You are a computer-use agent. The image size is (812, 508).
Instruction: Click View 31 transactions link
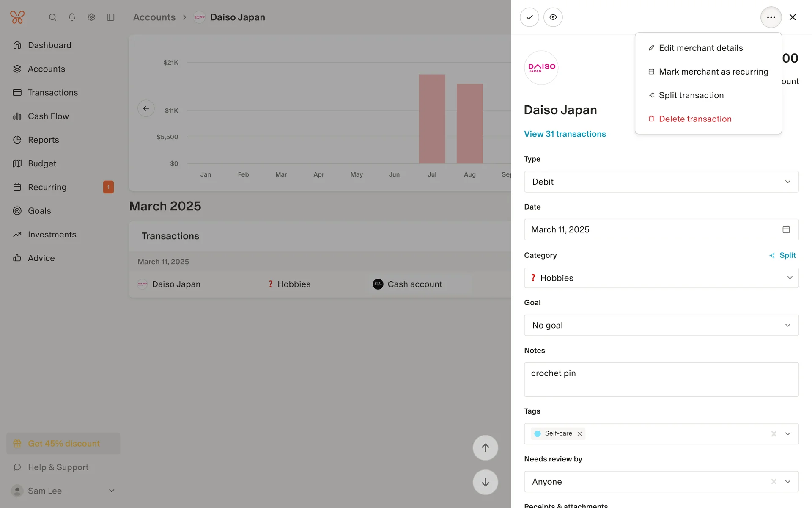pyautogui.click(x=565, y=134)
